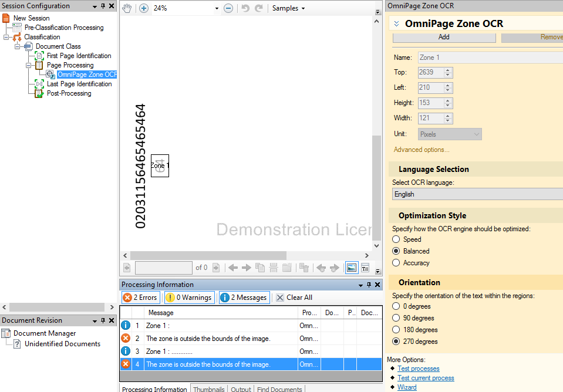563x392 pixels.
Task: Click the zoom in plus icon
Action: pos(144,8)
